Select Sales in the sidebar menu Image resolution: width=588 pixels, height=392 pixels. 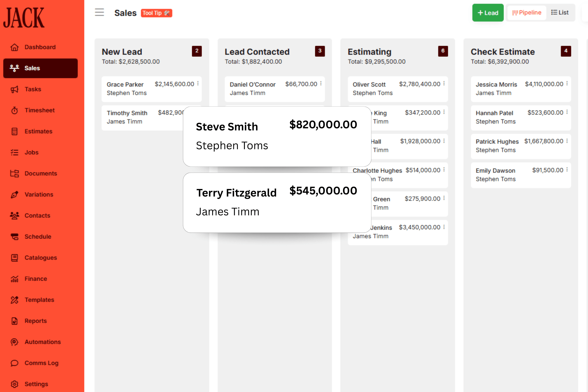[32, 68]
